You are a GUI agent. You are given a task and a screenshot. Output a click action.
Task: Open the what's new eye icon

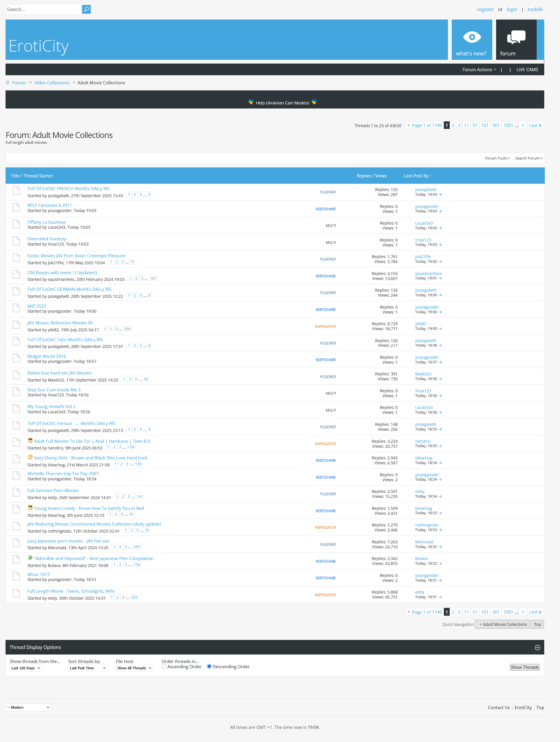(471, 37)
